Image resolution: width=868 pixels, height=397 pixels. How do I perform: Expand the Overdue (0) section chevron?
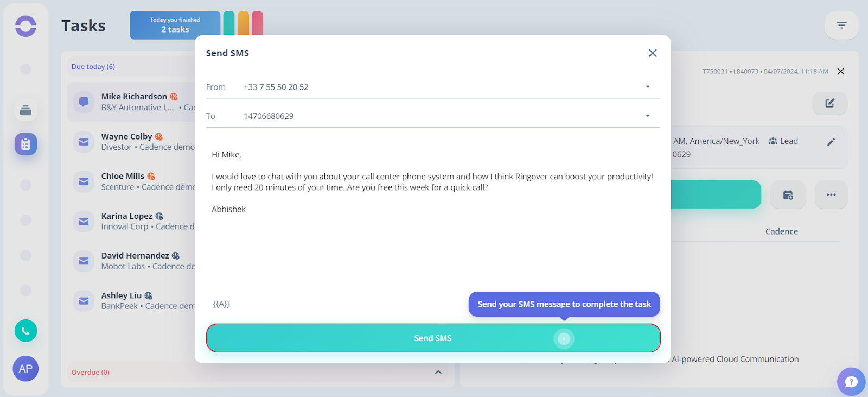coord(438,372)
